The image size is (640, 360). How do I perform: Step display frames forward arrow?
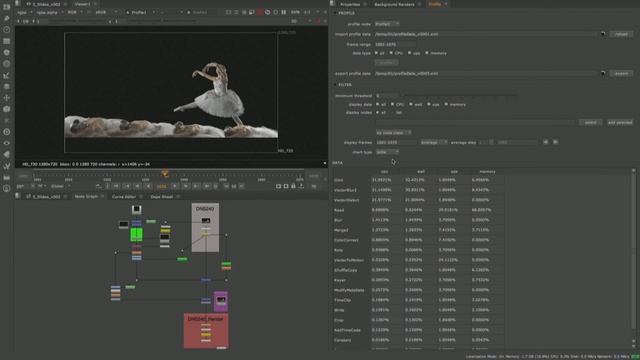tap(556, 142)
